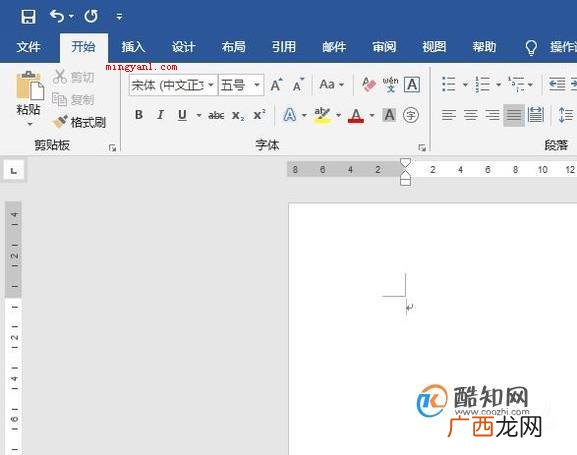Open the 文件 (File) tab
Viewport: 577px width, 455px height.
28,47
